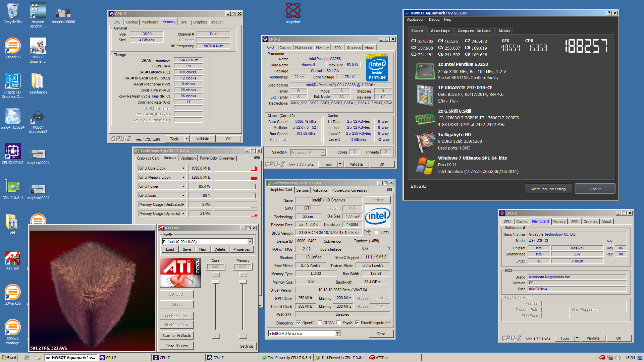
Task: Launch CPUID CPU-Z desktop shortcut
Action: click(x=12, y=154)
